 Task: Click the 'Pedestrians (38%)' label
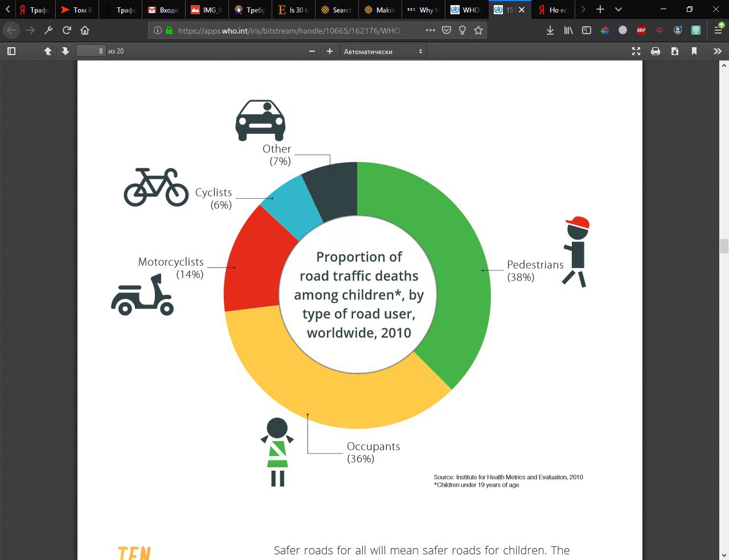coord(535,271)
